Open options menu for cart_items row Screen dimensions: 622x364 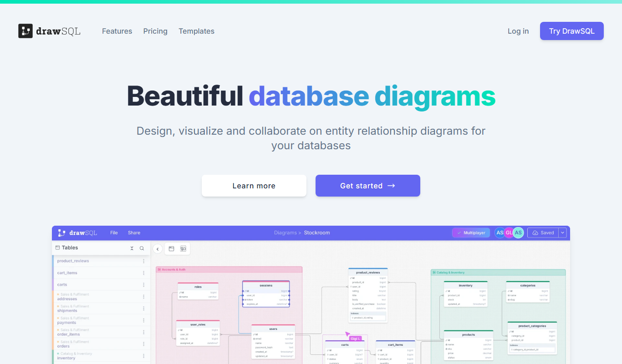(x=144, y=273)
